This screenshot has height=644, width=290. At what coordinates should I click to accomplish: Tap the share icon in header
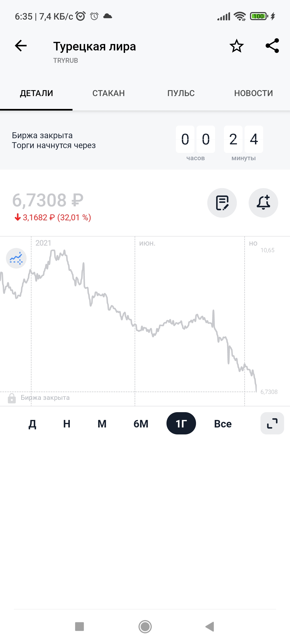(x=272, y=46)
